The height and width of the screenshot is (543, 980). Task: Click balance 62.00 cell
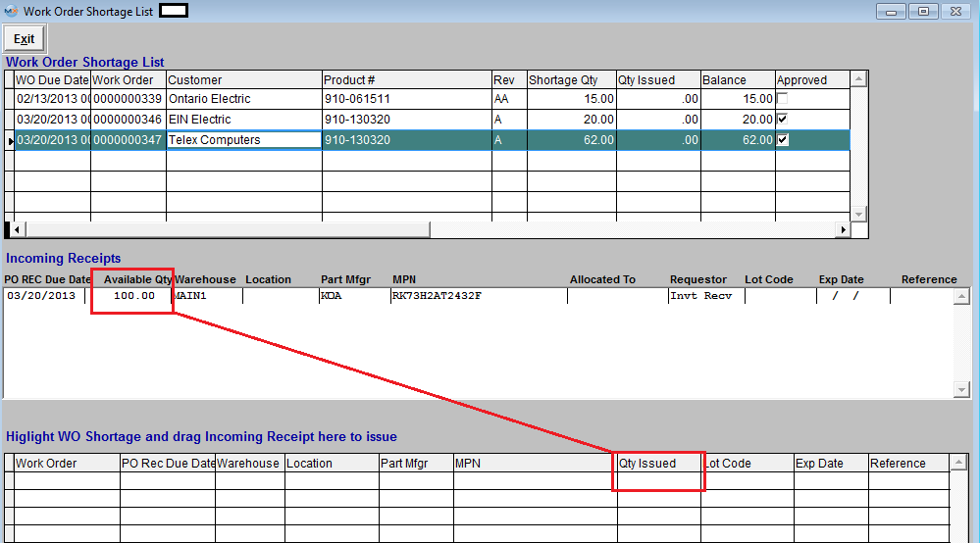[738, 140]
